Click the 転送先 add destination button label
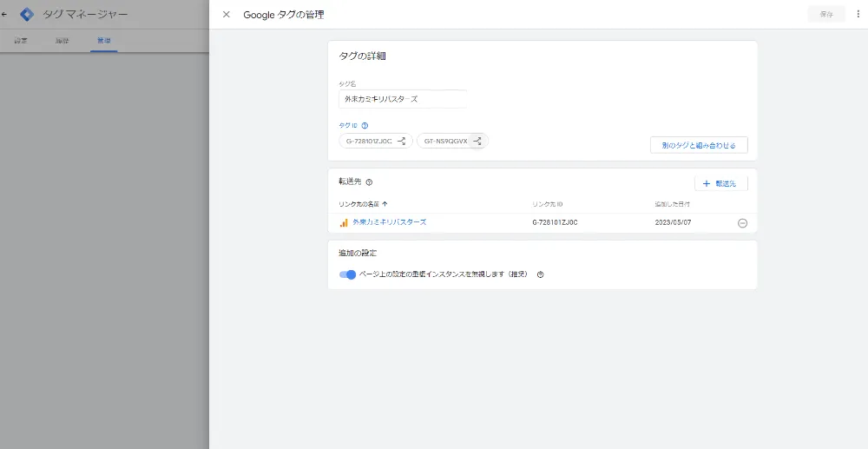 pyautogui.click(x=725, y=184)
